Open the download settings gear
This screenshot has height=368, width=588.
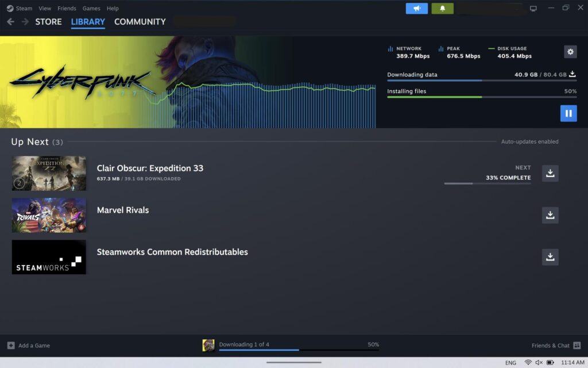[570, 52]
